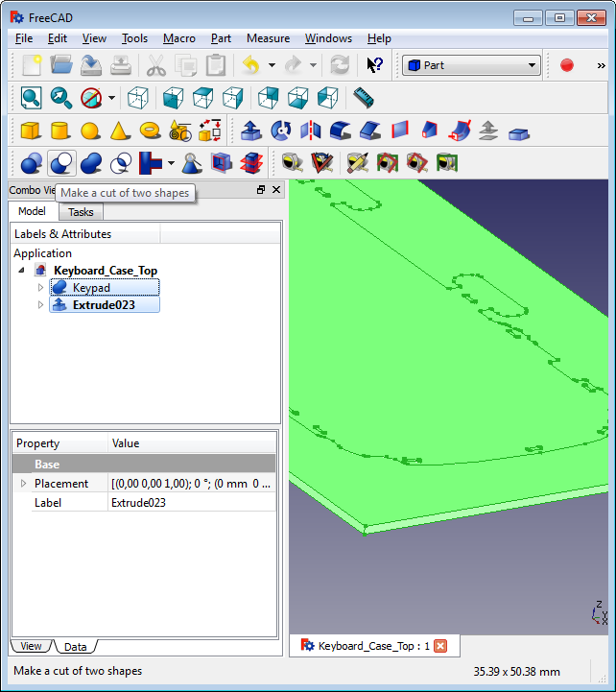The image size is (616, 692).
Task: Click the Label value Extrude023 field
Action: click(192, 503)
